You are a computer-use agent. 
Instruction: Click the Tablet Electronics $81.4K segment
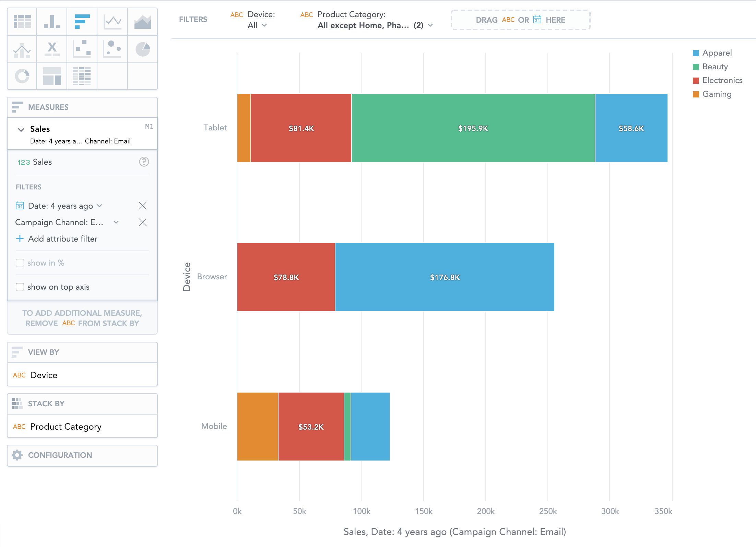(x=301, y=128)
